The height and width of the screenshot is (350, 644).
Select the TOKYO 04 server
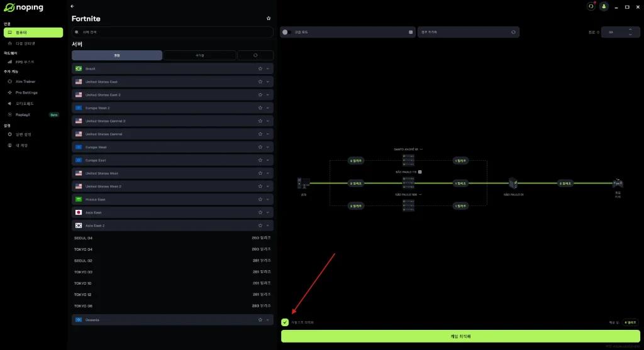point(172,249)
